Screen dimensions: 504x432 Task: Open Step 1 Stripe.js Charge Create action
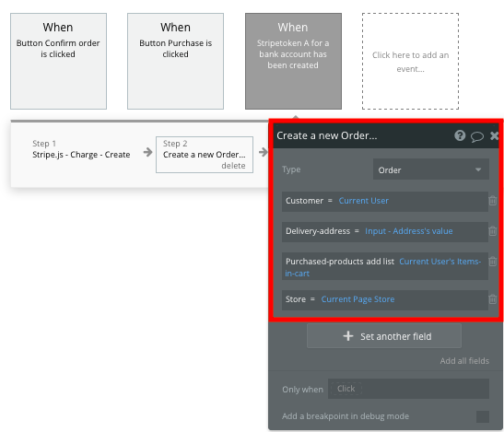pos(81,149)
